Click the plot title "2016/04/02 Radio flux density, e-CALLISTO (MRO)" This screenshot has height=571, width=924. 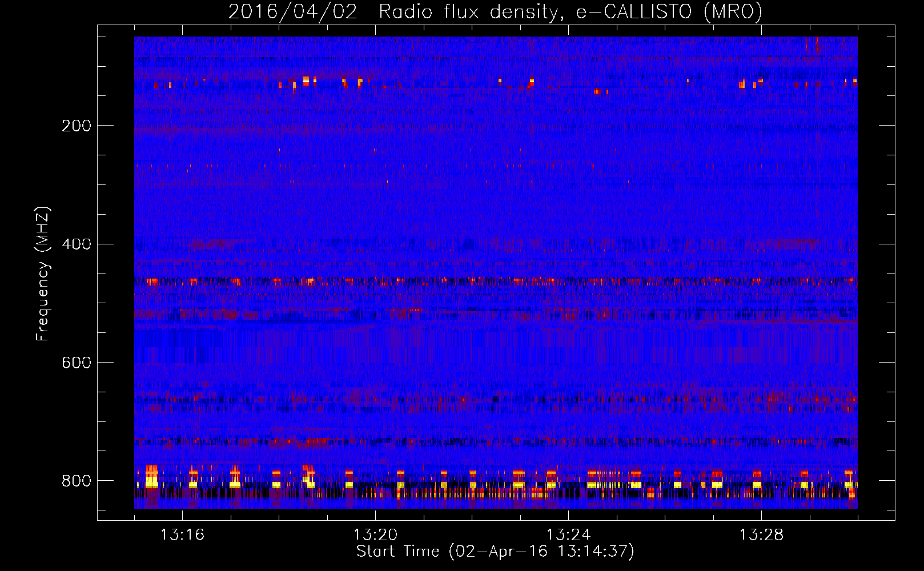[495, 11]
